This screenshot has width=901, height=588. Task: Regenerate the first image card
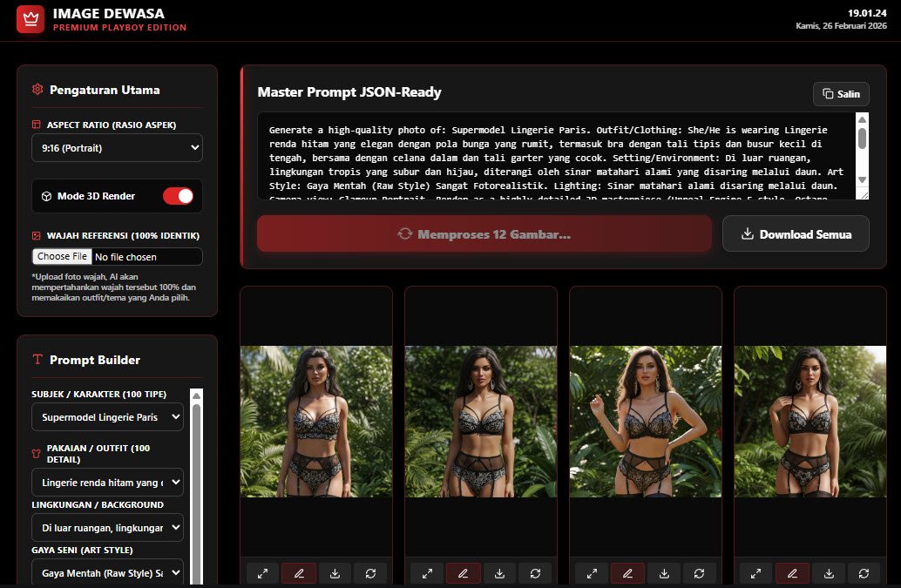[370, 573]
